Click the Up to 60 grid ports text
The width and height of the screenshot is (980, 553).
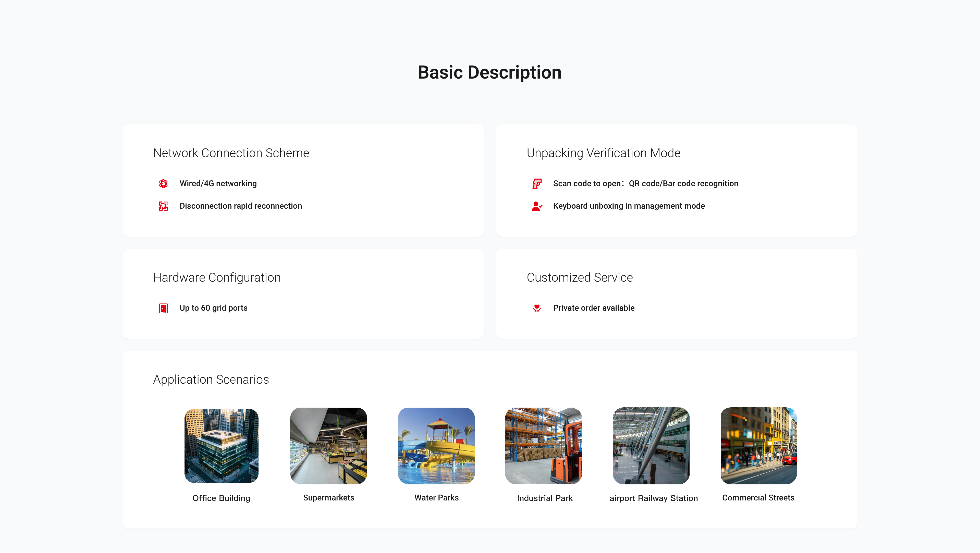click(x=213, y=308)
